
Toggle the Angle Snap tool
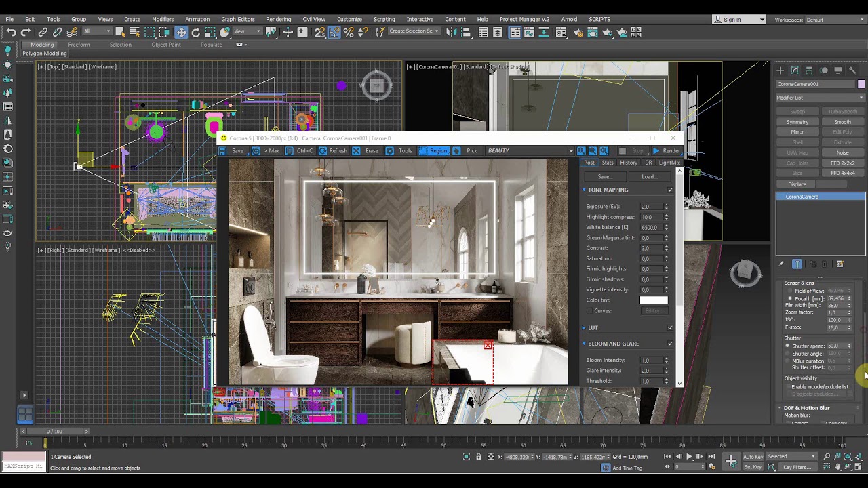click(x=335, y=33)
